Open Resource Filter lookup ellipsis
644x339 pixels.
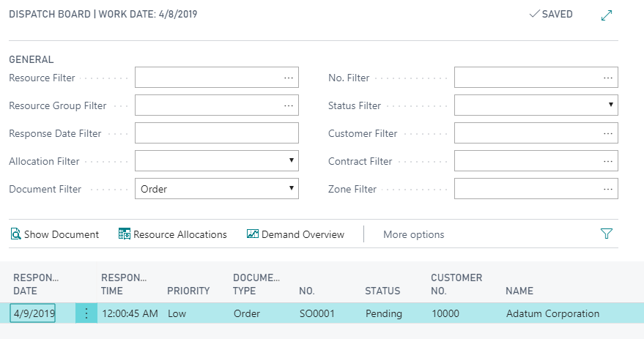[289, 78]
